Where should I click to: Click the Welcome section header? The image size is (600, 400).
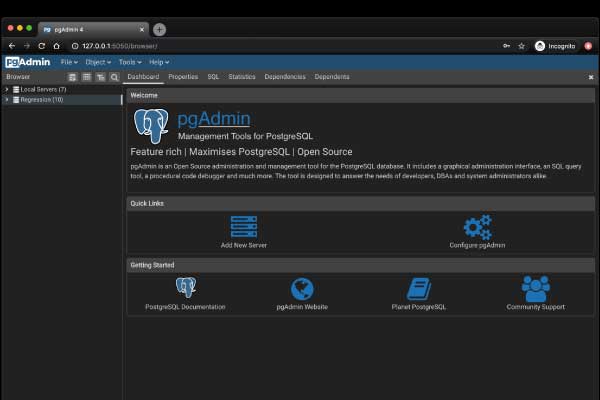pyautogui.click(x=360, y=95)
